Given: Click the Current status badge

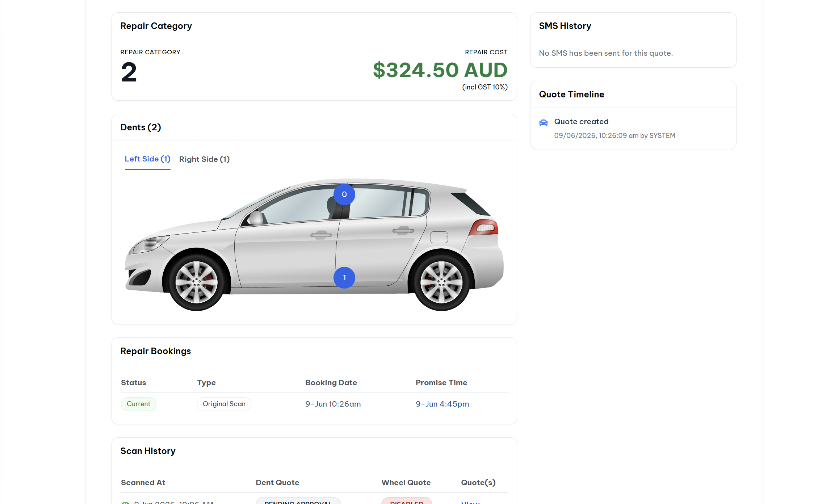Looking at the screenshot, I should pyautogui.click(x=138, y=404).
